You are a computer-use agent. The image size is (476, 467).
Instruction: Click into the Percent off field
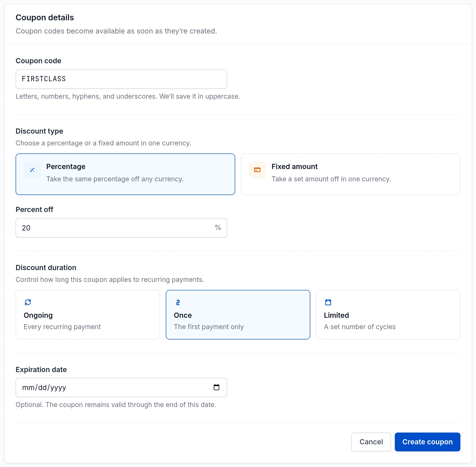[121, 228]
